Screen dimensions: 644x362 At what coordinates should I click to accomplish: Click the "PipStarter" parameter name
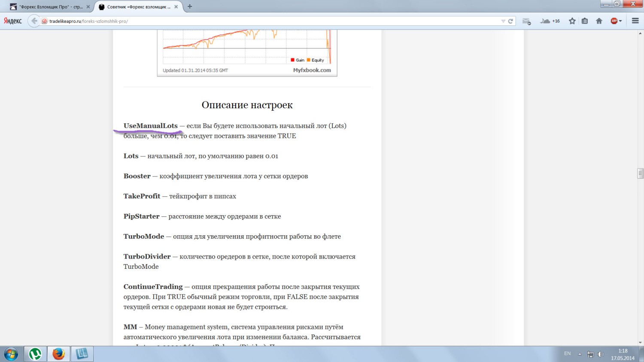(141, 216)
